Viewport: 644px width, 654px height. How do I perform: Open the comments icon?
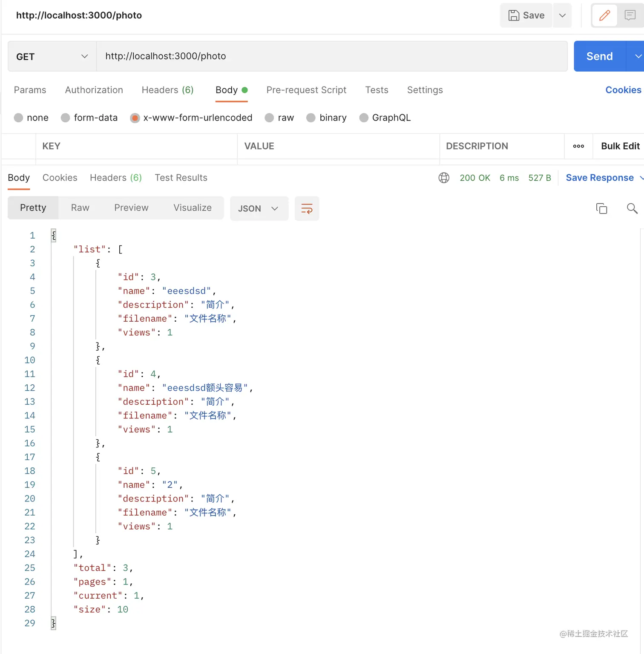(630, 16)
